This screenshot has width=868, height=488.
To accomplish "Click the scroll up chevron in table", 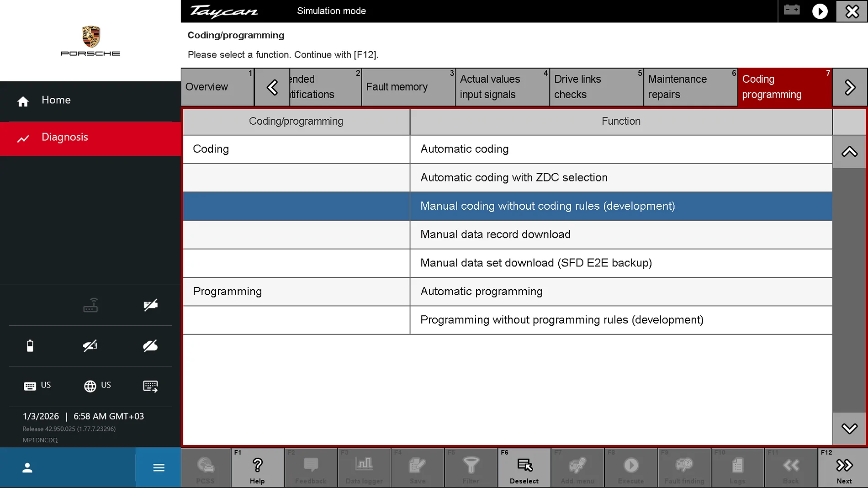I will click(849, 152).
